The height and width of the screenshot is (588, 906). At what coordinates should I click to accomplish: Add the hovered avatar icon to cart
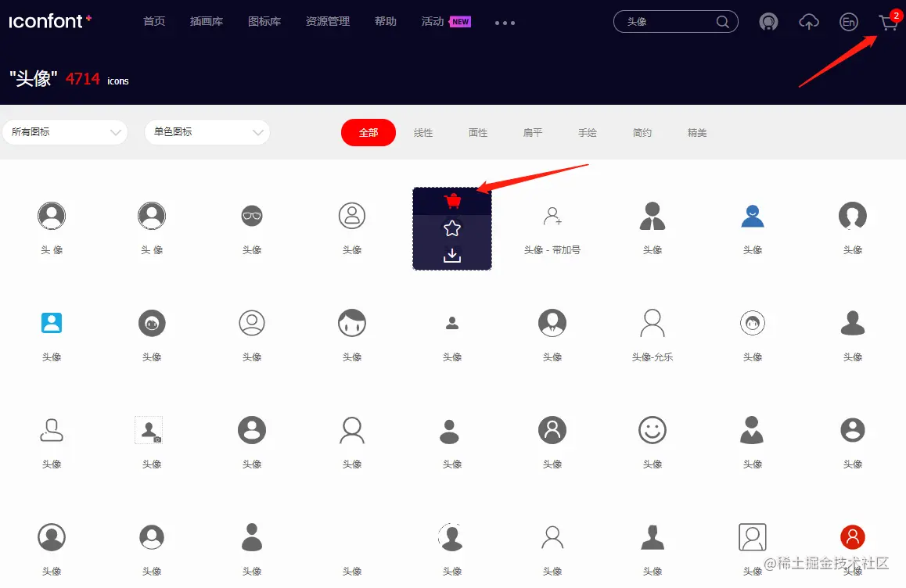pos(452,200)
